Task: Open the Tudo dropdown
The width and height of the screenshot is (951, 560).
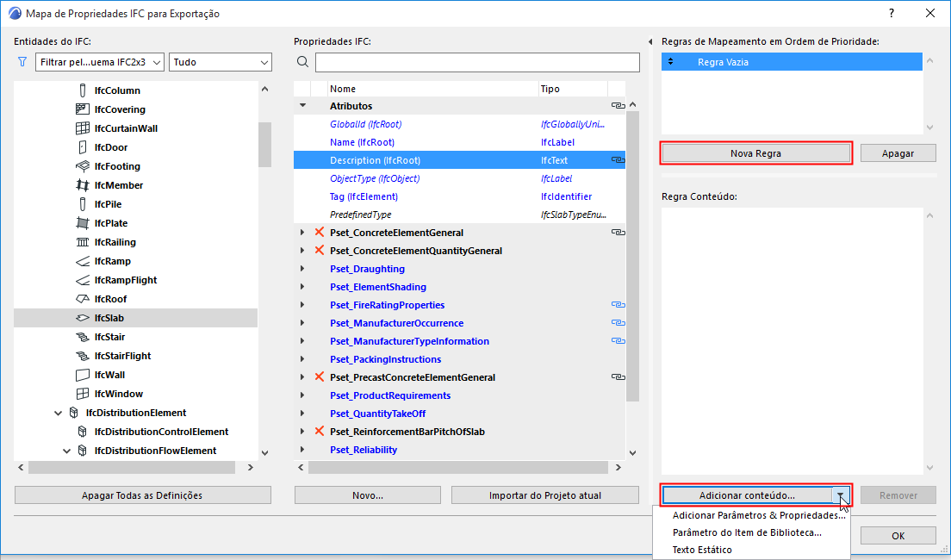Action: [221, 62]
